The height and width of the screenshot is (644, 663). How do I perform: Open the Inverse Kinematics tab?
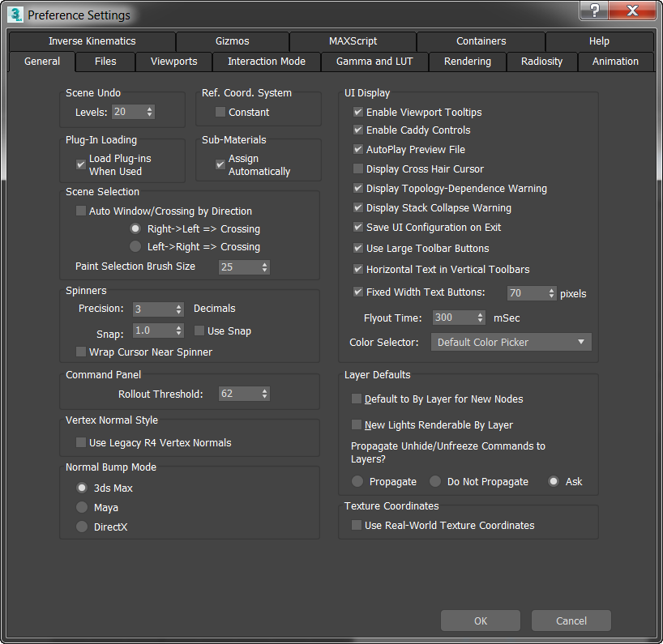click(92, 41)
